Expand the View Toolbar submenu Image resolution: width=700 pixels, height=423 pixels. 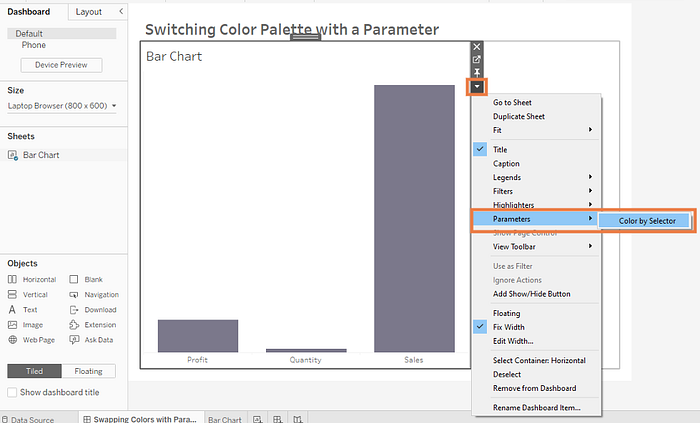[536, 246]
